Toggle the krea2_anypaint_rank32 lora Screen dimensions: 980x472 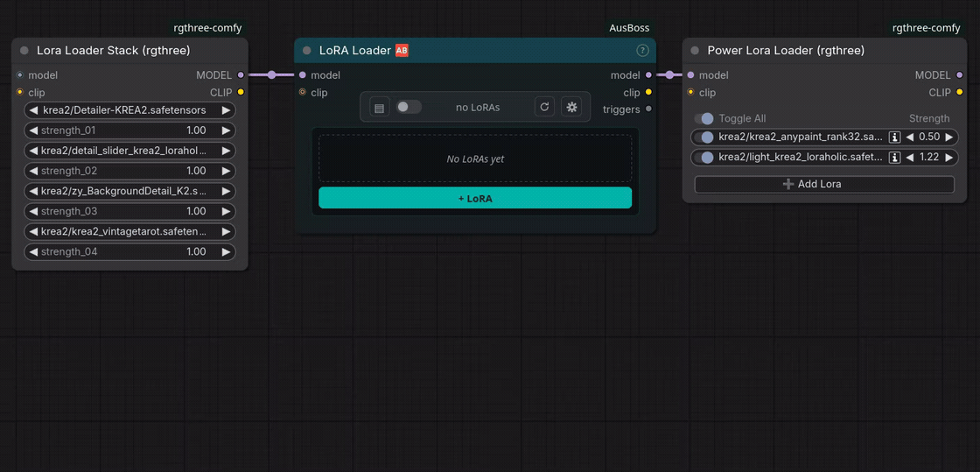tap(703, 137)
